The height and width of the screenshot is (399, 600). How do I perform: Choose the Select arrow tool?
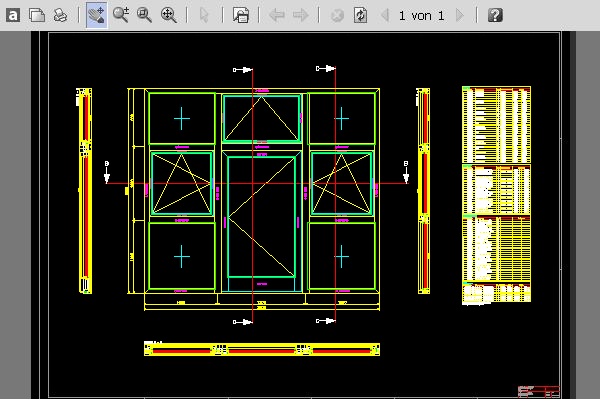(204, 16)
